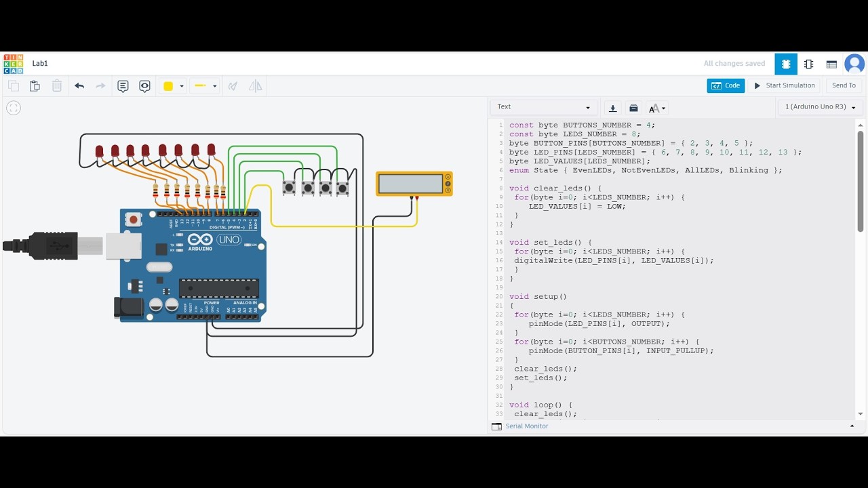Click the 'enum State' code line
868x488 pixels.
[x=646, y=170]
